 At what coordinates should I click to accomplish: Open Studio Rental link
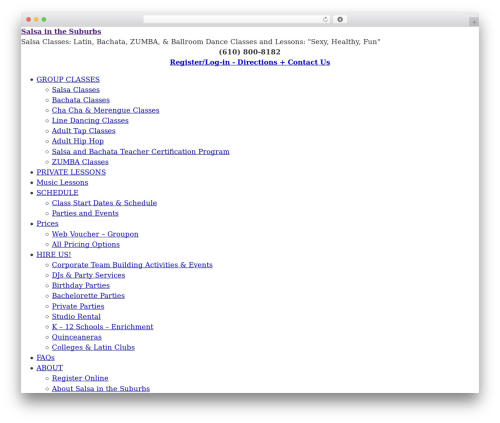(76, 317)
